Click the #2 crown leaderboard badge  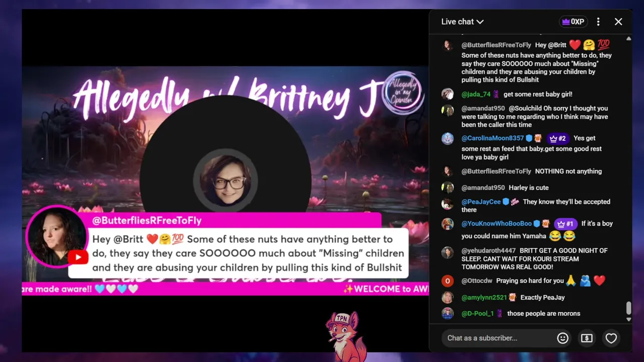click(x=557, y=138)
